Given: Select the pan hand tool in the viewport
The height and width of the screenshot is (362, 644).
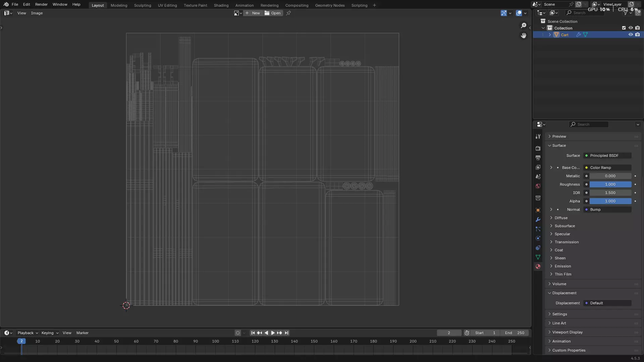Looking at the screenshot, I should tap(524, 36).
